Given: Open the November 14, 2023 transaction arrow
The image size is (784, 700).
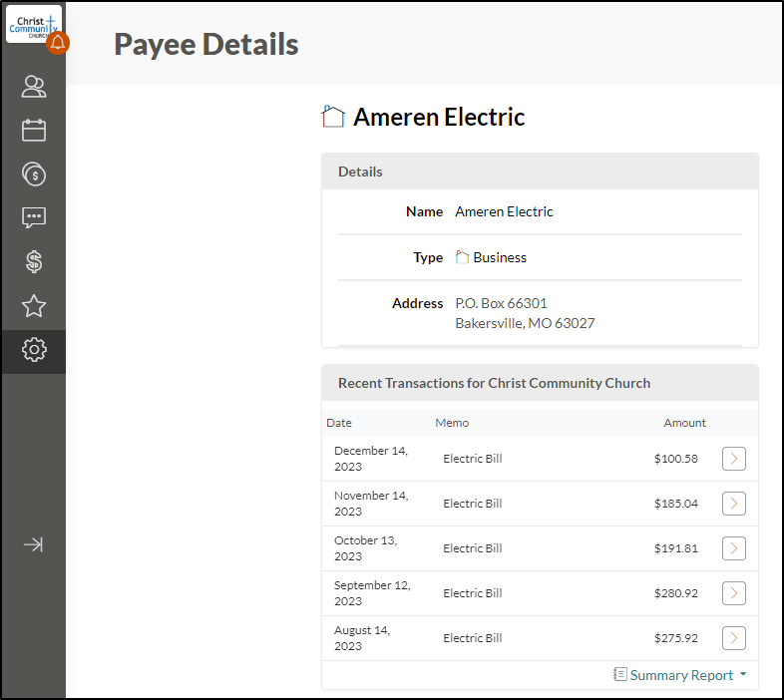Looking at the screenshot, I should click(x=733, y=504).
